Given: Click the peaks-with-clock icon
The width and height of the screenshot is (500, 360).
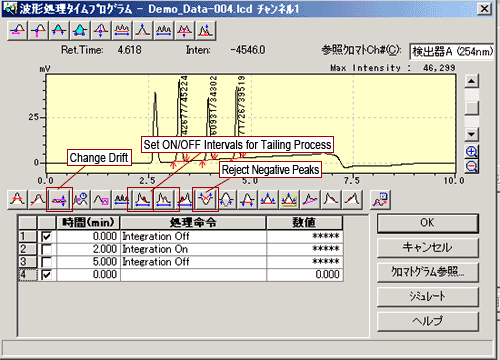Looking at the screenshot, I should (x=80, y=200).
